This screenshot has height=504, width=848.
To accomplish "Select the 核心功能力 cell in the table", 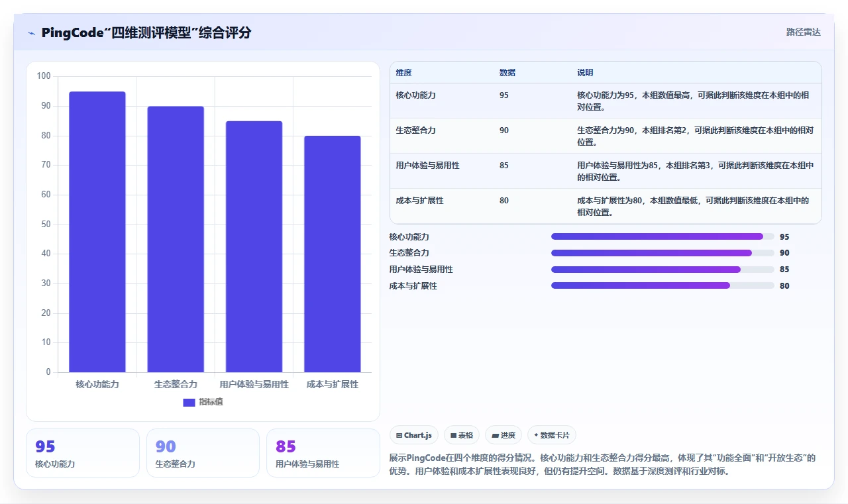I will [415, 95].
